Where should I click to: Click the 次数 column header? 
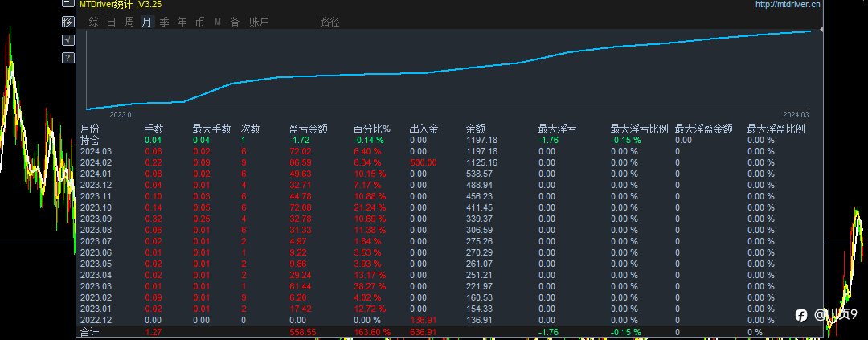coord(250,129)
